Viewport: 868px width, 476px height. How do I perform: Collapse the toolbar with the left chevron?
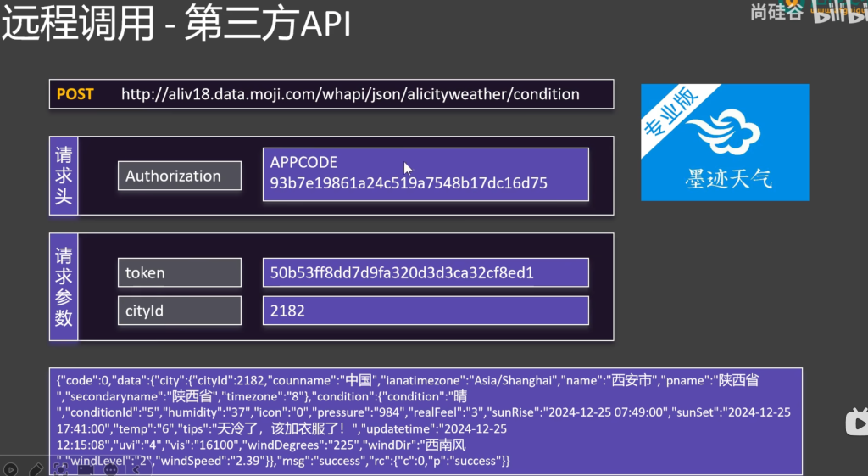pos(136,468)
